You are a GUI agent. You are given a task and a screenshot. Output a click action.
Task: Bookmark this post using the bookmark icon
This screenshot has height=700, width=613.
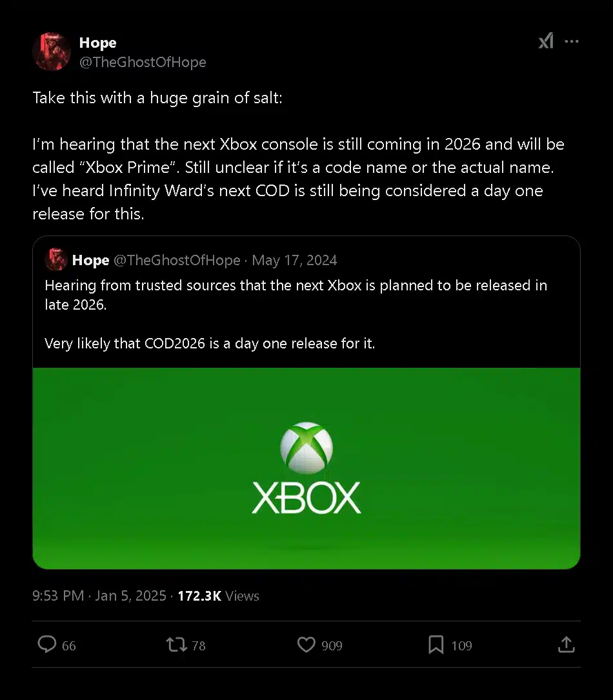pos(436,645)
